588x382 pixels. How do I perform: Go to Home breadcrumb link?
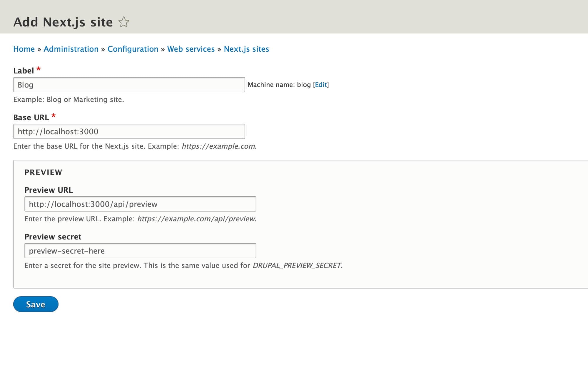pyautogui.click(x=24, y=49)
